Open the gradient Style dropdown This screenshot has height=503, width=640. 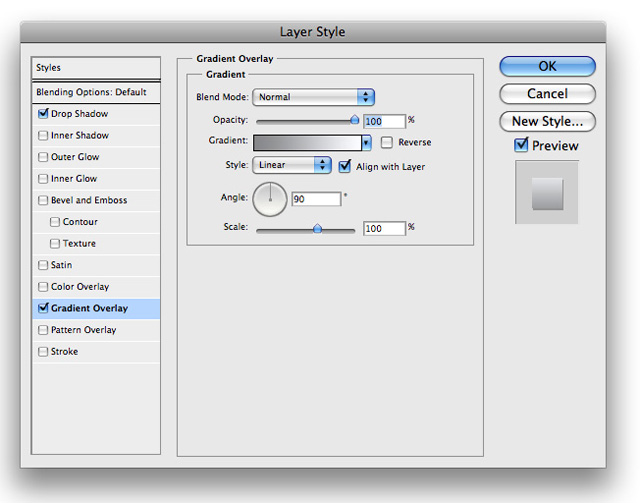(292, 165)
